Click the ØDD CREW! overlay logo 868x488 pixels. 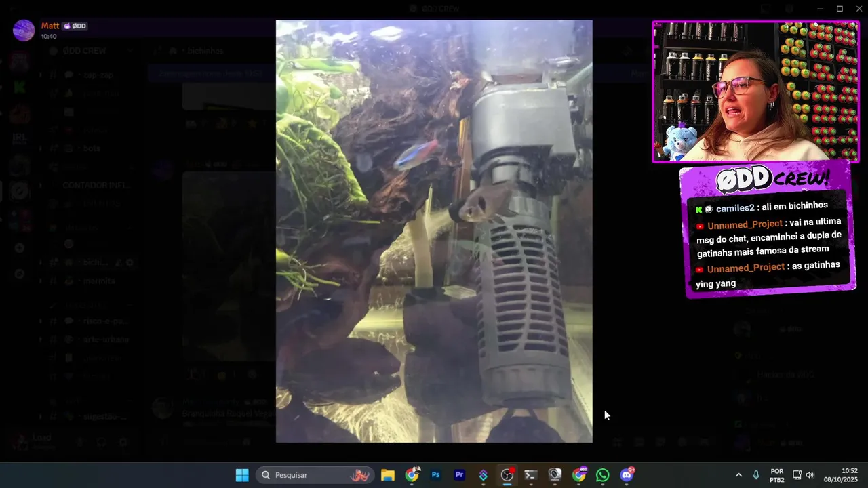point(772,179)
